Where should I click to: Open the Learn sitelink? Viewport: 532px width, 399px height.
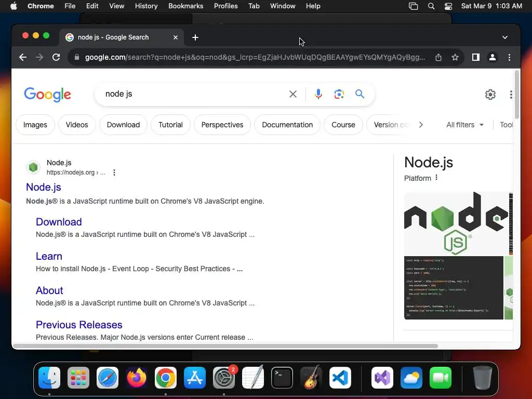49,256
